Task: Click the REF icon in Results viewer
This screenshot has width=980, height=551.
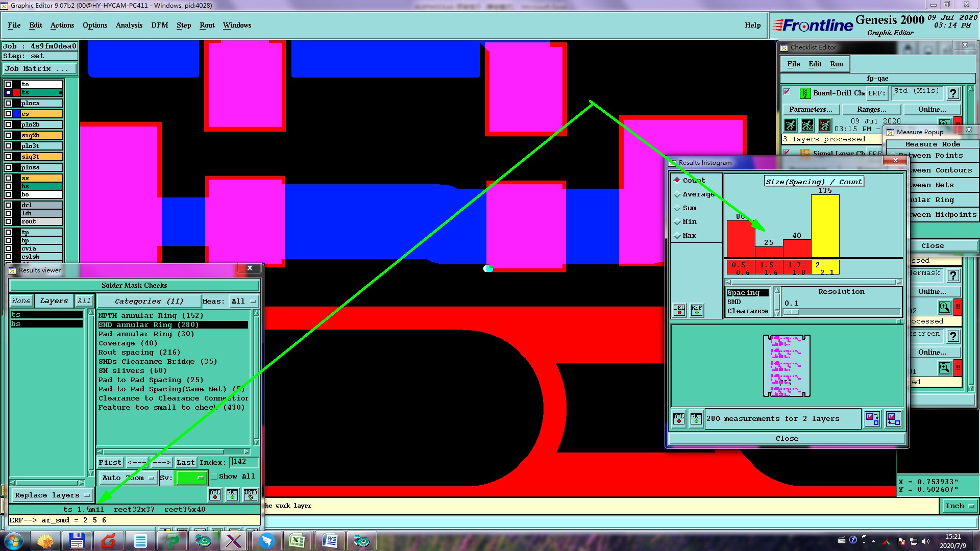Action: 232,494
